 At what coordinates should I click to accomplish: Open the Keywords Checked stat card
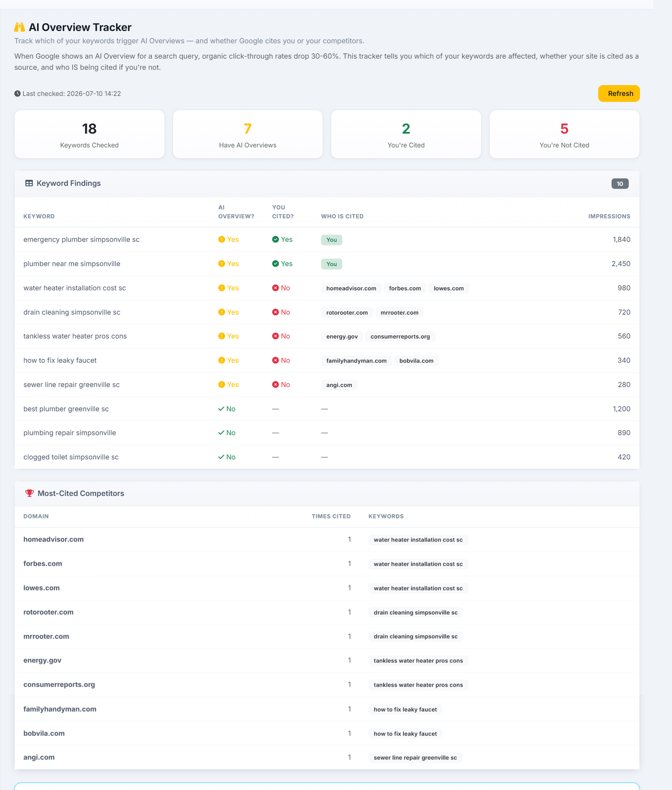click(x=89, y=134)
